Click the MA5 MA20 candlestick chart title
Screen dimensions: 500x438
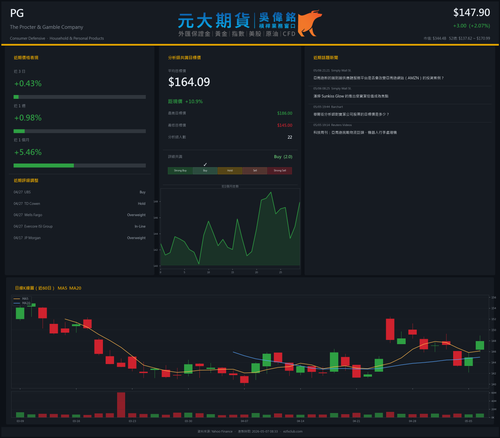pyautogui.click(x=48, y=288)
